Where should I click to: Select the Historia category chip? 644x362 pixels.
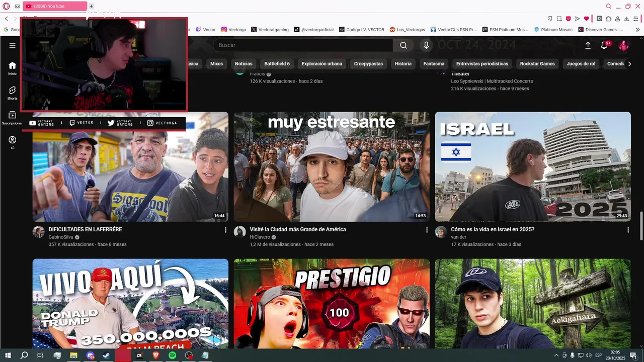click(403, 64)
